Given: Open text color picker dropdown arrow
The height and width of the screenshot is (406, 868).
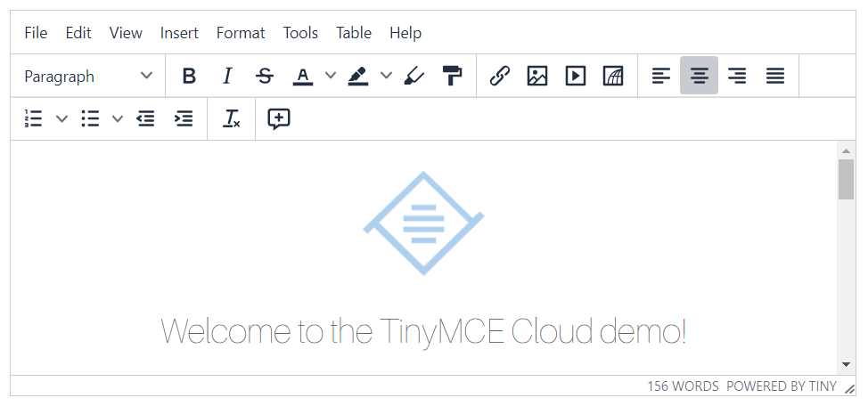Looking at the screenshot, I should tap(330, 76).
